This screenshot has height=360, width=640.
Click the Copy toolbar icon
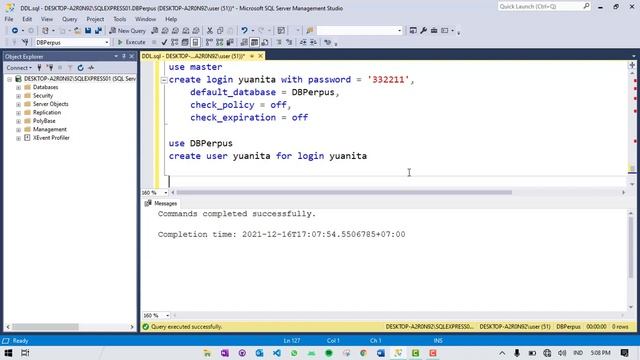click(220, 31)
